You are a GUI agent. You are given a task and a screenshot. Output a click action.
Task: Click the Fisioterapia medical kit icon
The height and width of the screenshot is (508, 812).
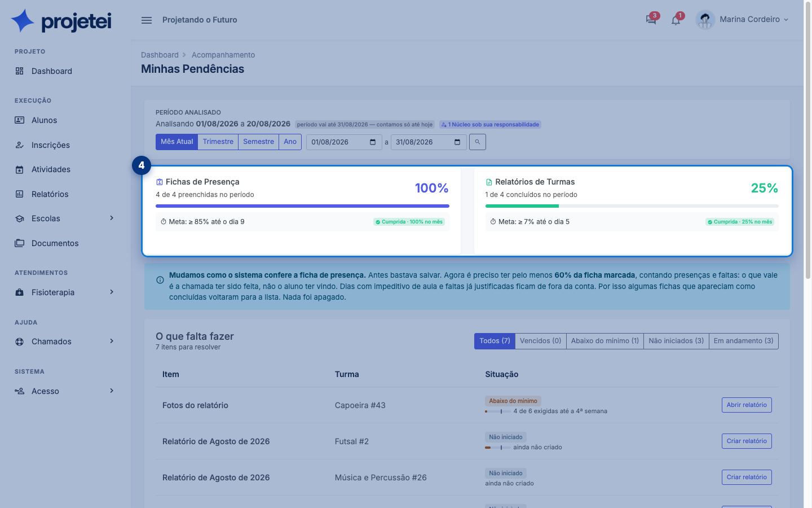click(x=20, y=292)
